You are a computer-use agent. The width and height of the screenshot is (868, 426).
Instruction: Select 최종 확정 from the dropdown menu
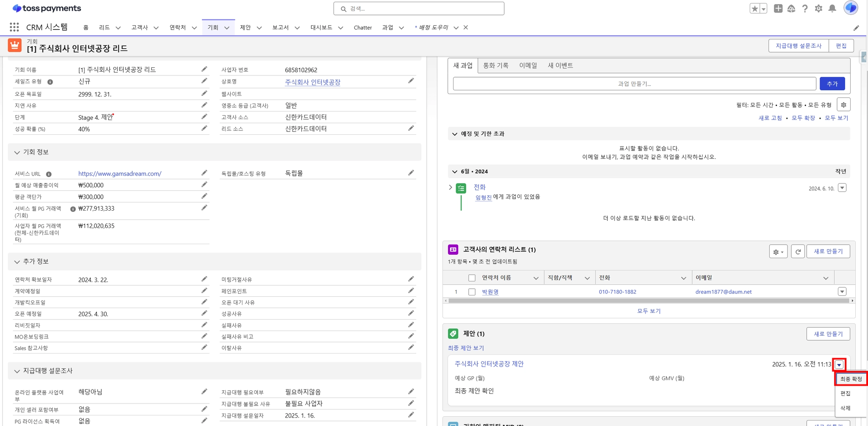point(851,379)
